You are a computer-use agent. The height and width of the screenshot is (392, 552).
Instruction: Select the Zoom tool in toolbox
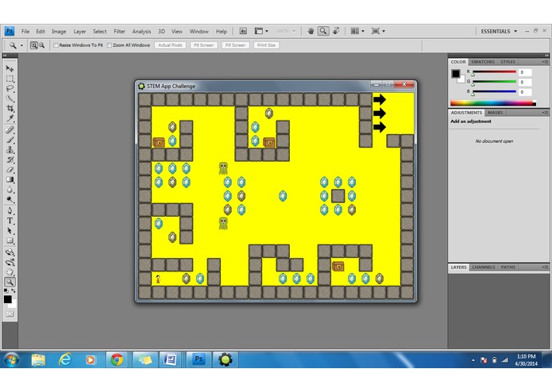[x=10, y=282]
